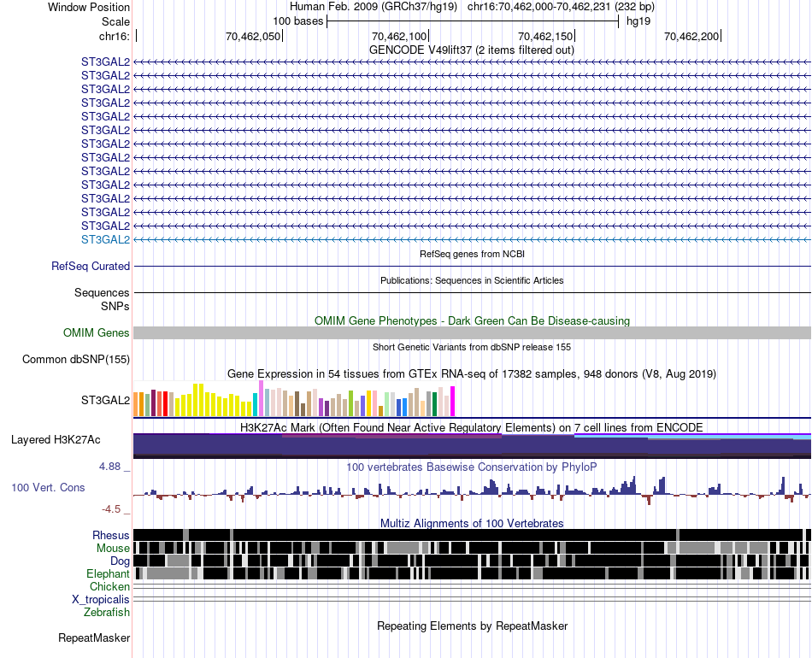Click the Human Feb. 2009 (GRCh37/hg19) assembly text

pos(374,7)
